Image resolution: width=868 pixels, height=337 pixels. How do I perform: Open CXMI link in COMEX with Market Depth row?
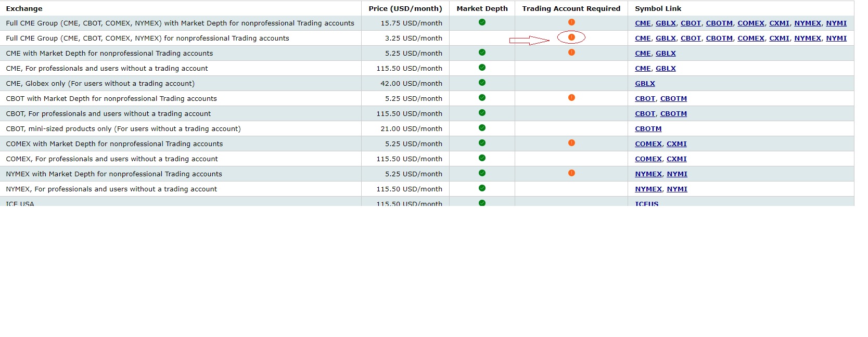pos(676,144)
